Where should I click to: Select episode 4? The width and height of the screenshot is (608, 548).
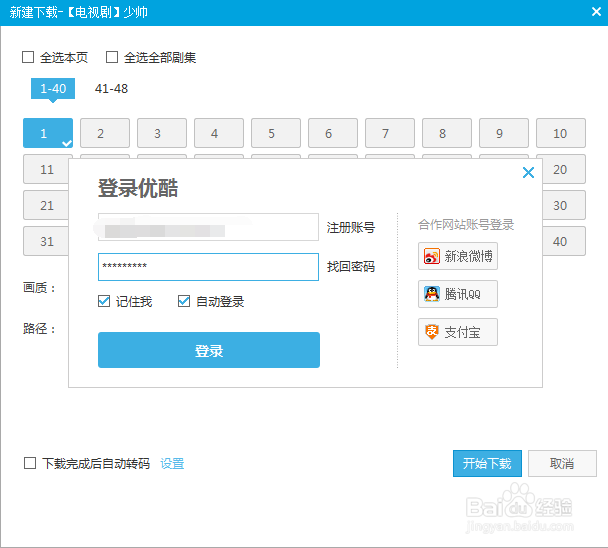pyautogui.click(x=219, y=133)
